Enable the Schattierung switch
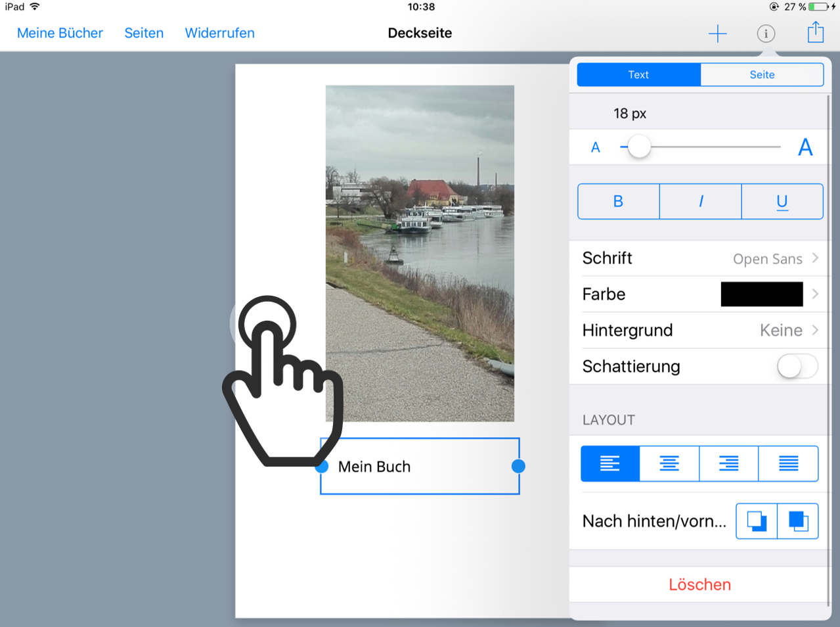The width and height of the screenshot is (840, 627). (x=797, y=366)
